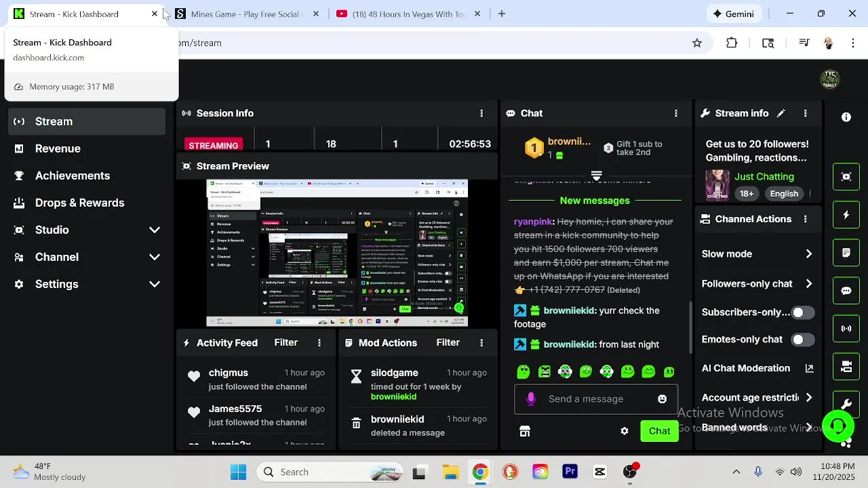
Task: Toggle the broadcast signal panel icon
Action: point(846,329)
